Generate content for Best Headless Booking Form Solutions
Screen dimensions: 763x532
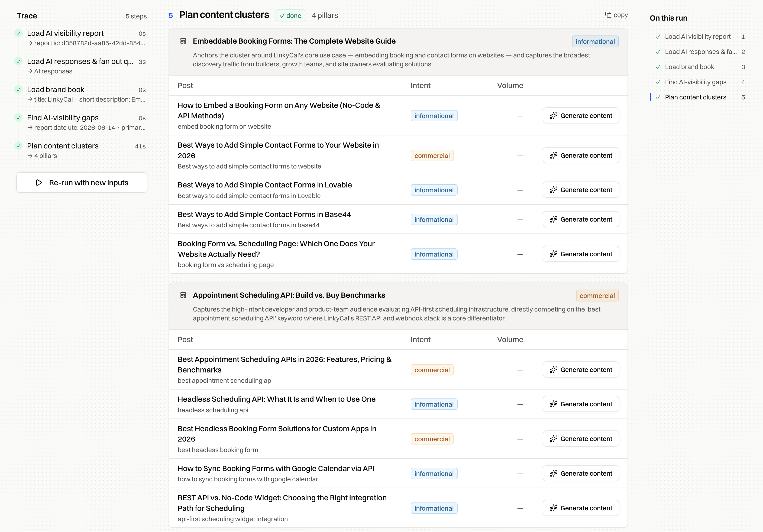point(581,439)
